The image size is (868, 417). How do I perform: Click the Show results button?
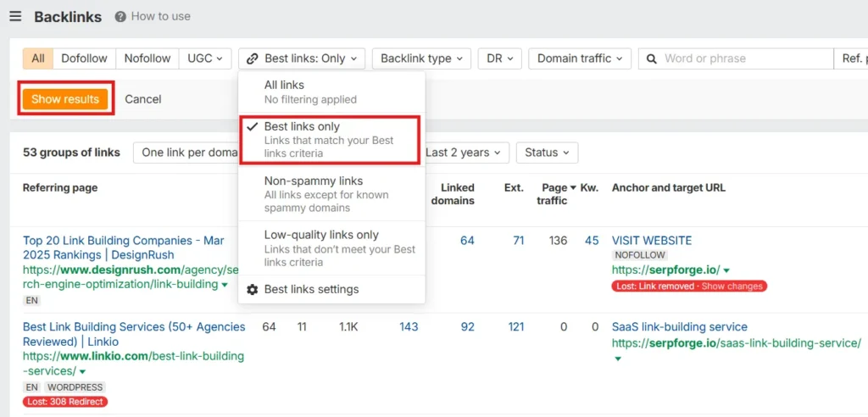(x=65, y=99)
